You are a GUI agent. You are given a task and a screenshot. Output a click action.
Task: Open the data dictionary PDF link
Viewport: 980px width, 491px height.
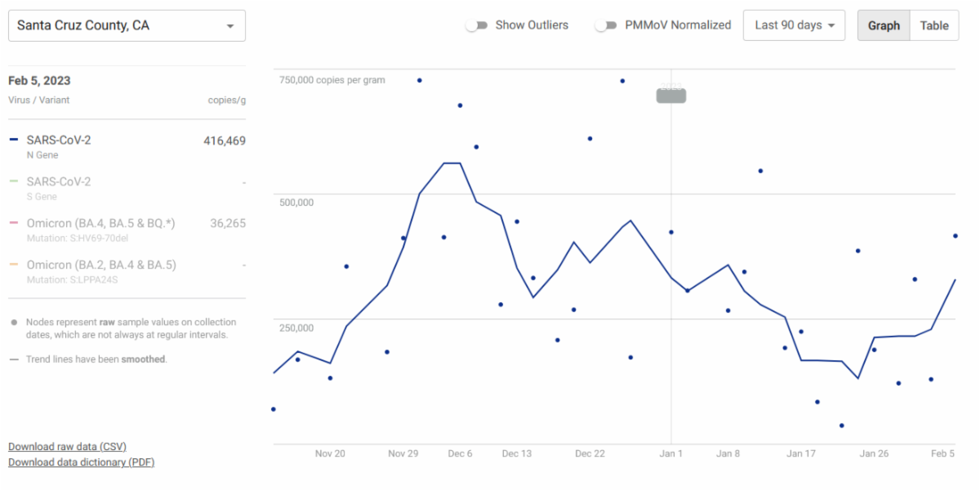point(81,462)
